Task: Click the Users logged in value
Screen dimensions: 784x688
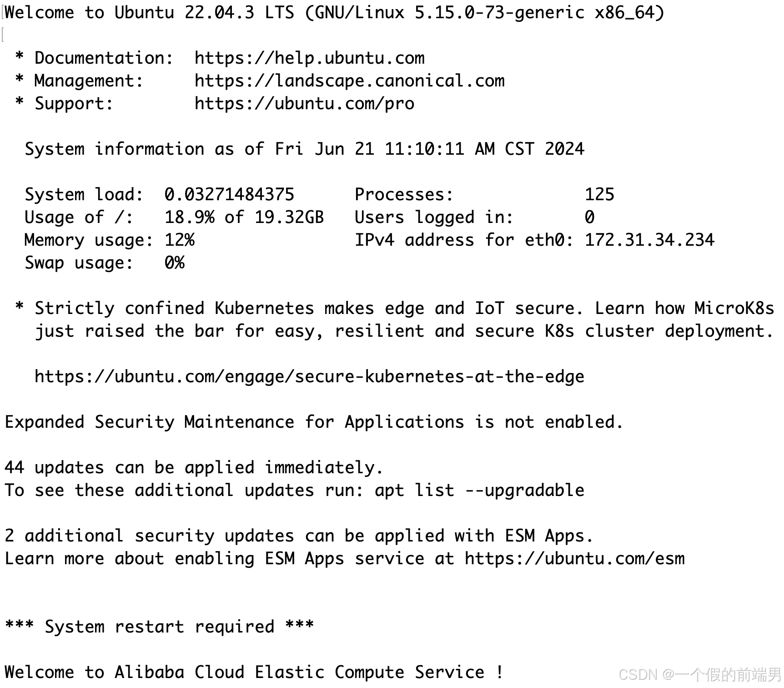Action: tap(589, 218)
